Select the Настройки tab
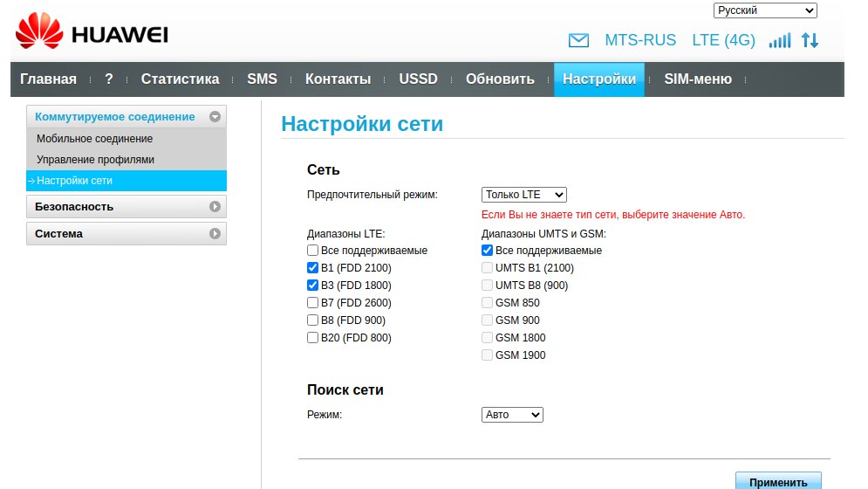Image resolution: width=868 pixels, height=489 pixels. (599, 79)
